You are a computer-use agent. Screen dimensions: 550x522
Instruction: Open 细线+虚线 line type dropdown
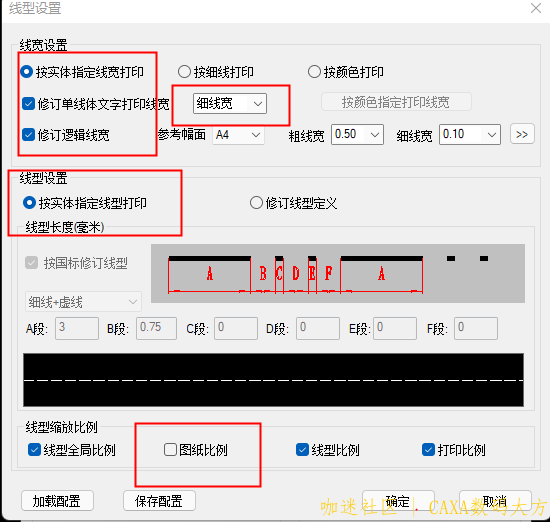pyautogui.click(x=83, y=302)
